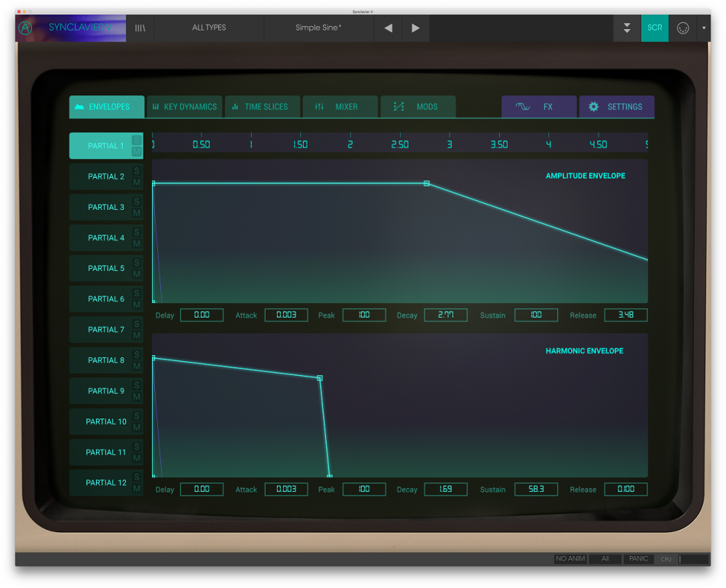Mute Partial 5 using the M toggle
The width and height of the screenshot is (726, 588).
pyautogui.click(x=137, y=273)
